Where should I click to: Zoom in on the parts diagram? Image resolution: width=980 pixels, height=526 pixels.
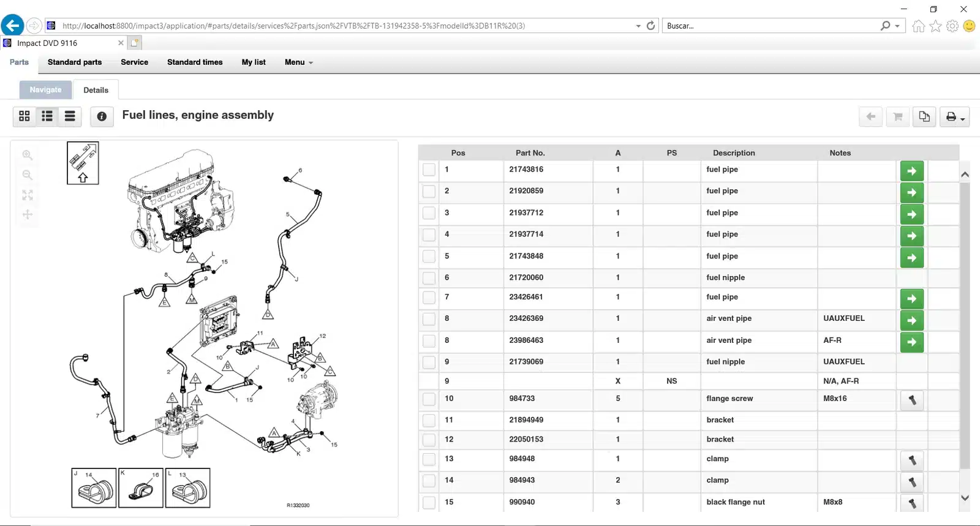pos(28,155)
